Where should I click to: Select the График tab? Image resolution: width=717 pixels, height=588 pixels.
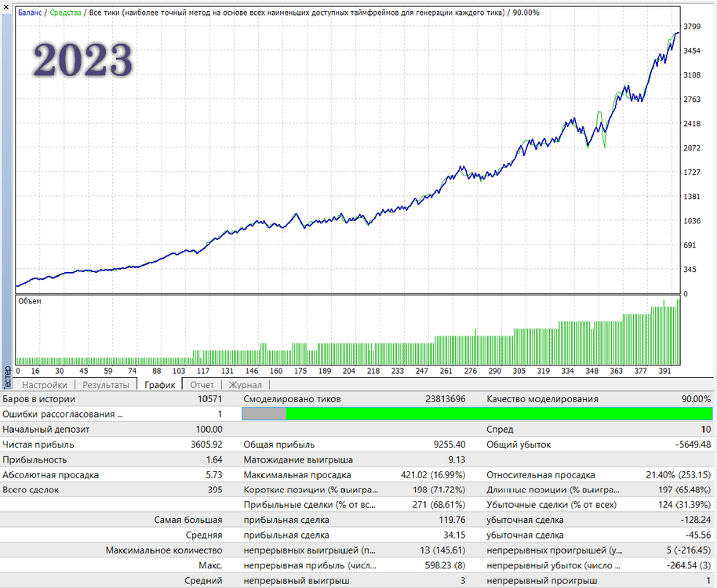pyautogui.click(x=159, y=385)
